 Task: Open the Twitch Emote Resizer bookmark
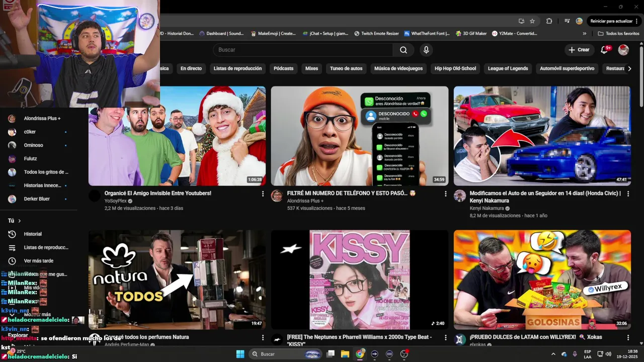click(376, 34)
